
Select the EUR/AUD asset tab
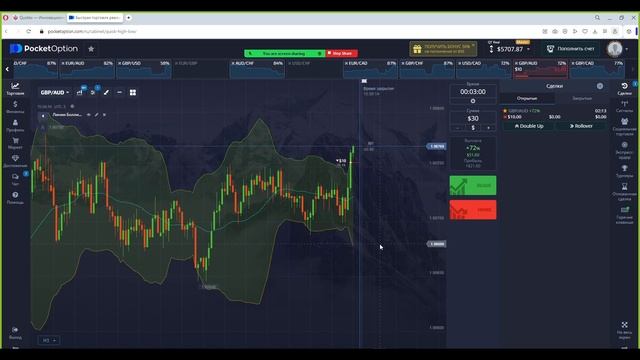point(87,69)
